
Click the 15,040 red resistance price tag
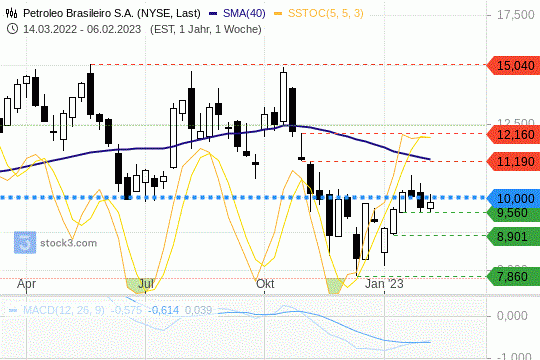click(x=513, y=65)
